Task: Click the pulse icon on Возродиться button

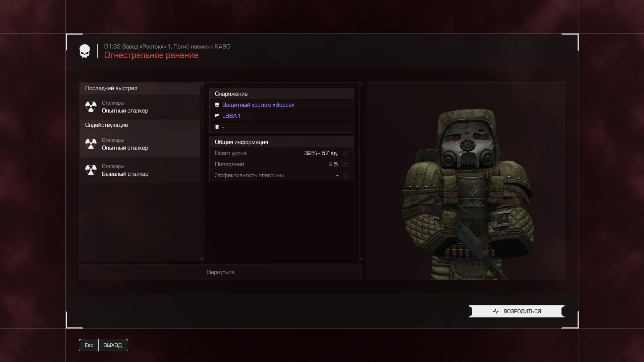Action: point(496,311)
